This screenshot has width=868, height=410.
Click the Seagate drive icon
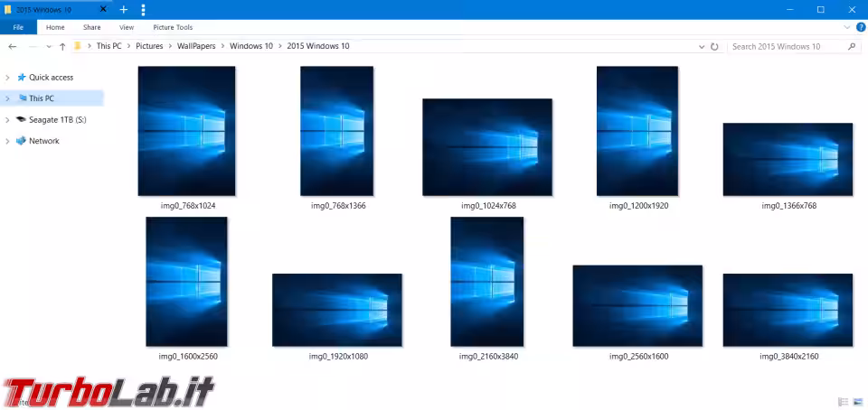point(22,119)
